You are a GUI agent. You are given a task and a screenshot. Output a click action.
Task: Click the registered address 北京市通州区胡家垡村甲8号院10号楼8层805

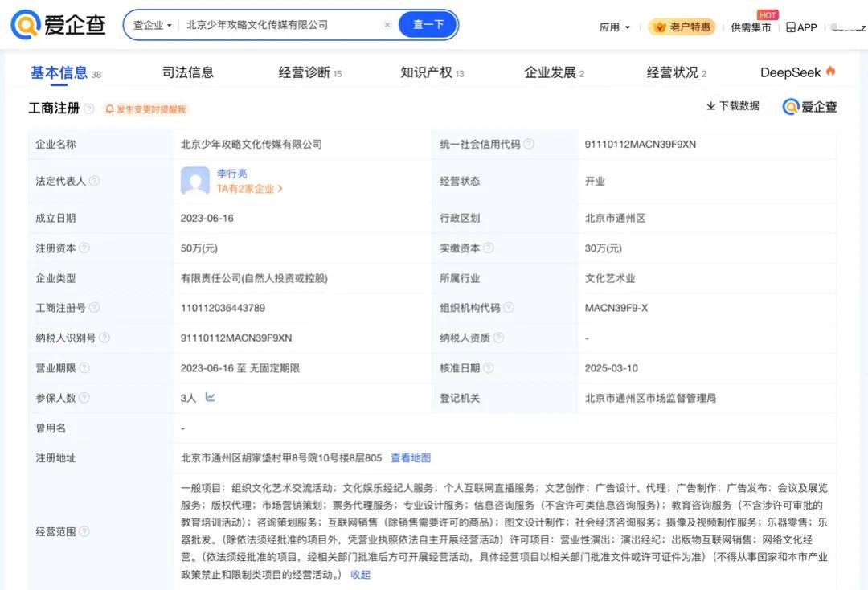tap(281, 457)
